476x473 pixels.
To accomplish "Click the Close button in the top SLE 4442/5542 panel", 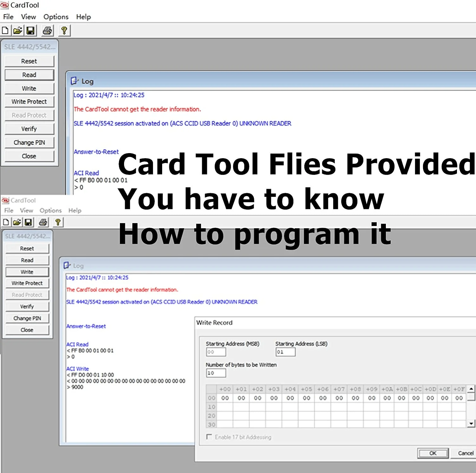I will click(29, 156).
